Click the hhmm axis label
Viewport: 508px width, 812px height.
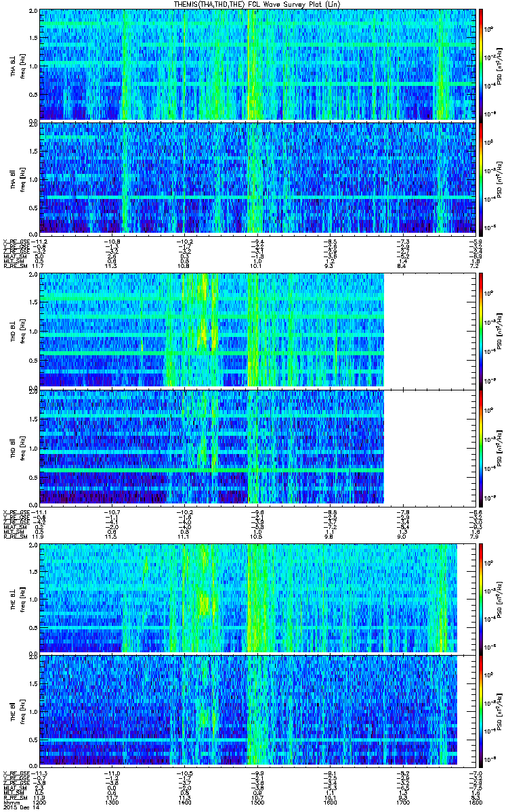point(10,803)
